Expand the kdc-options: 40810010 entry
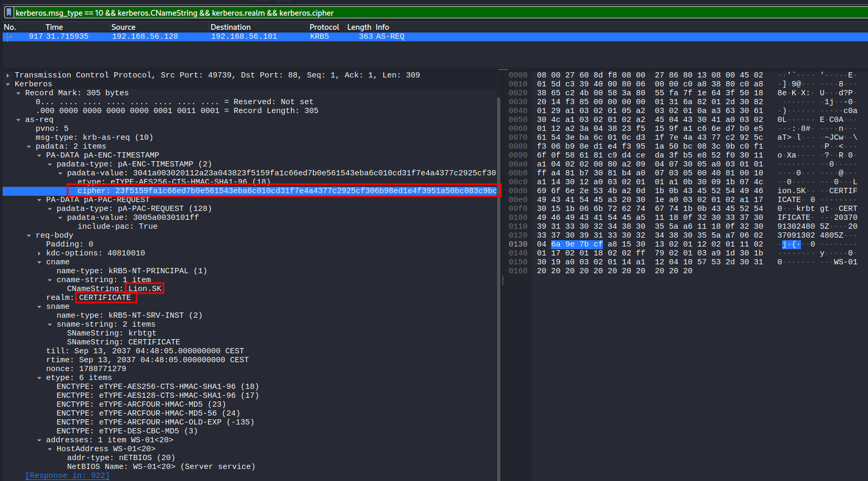Screen dimensions: 868x481 pos(39,253)
